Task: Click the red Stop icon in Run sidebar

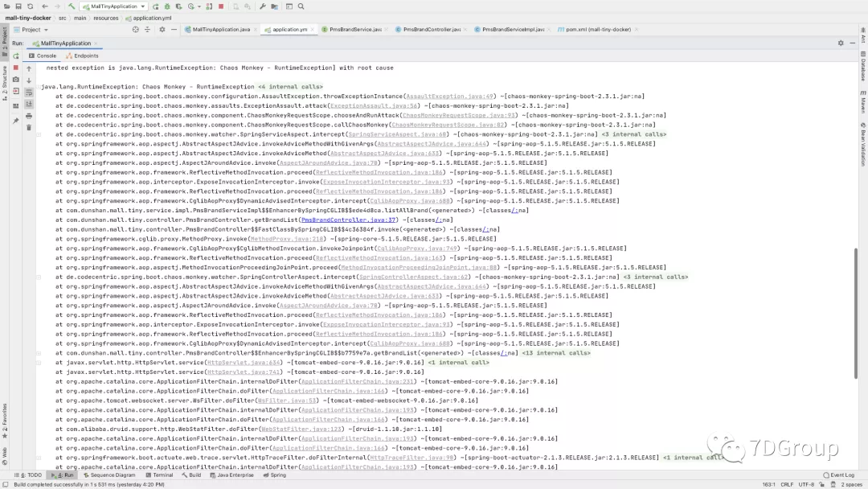Action: (x=16, y=68)
